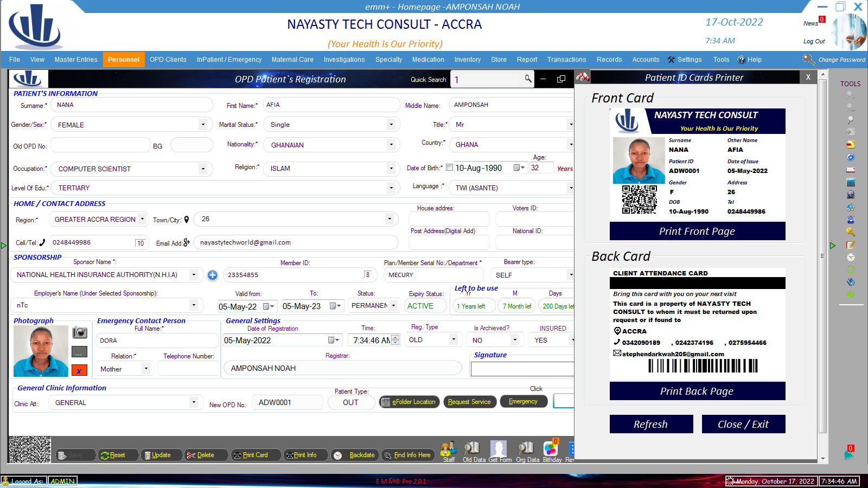The width and height of the screenshot is (868, 488).
Task: Open the Old Data icon
Action: (474, 452)
